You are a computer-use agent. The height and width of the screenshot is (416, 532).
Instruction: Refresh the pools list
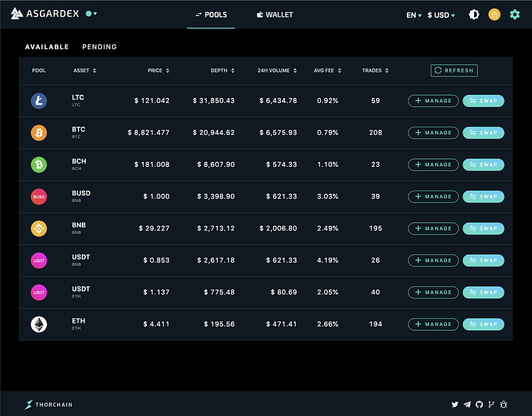click(454, 70)
